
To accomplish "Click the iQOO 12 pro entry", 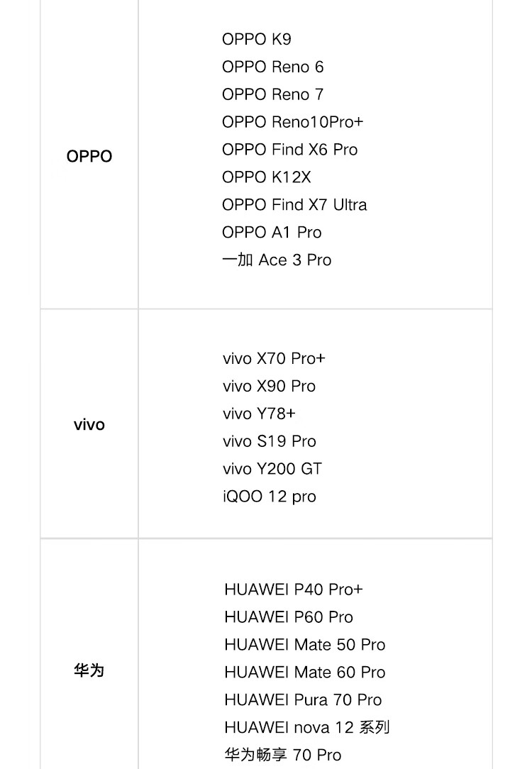I will [x=269, y=497].
